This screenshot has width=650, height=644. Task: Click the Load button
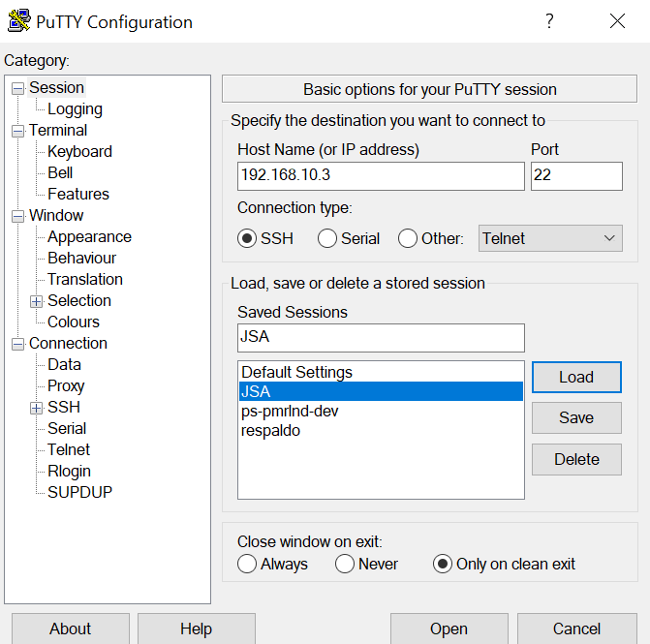click(x=575, y=378)
